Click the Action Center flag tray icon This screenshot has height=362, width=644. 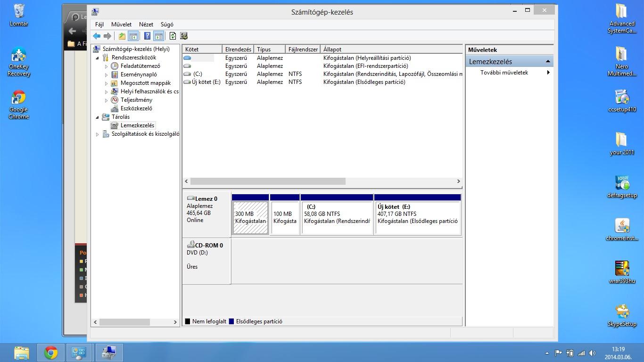click(558, 353)
